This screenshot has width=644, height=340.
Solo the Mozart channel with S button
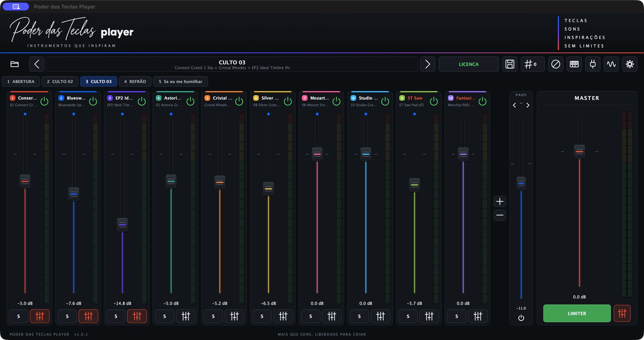310,316
